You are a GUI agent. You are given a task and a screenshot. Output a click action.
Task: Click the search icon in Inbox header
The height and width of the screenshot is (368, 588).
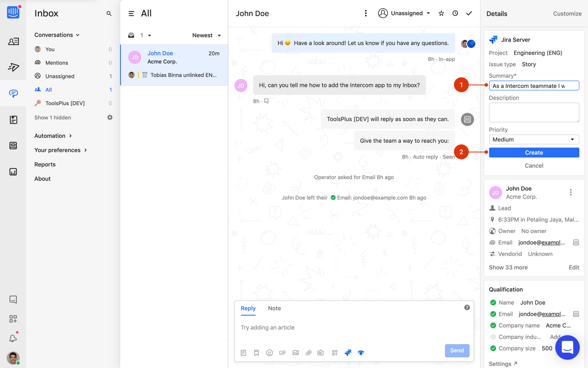coord(109,14)
